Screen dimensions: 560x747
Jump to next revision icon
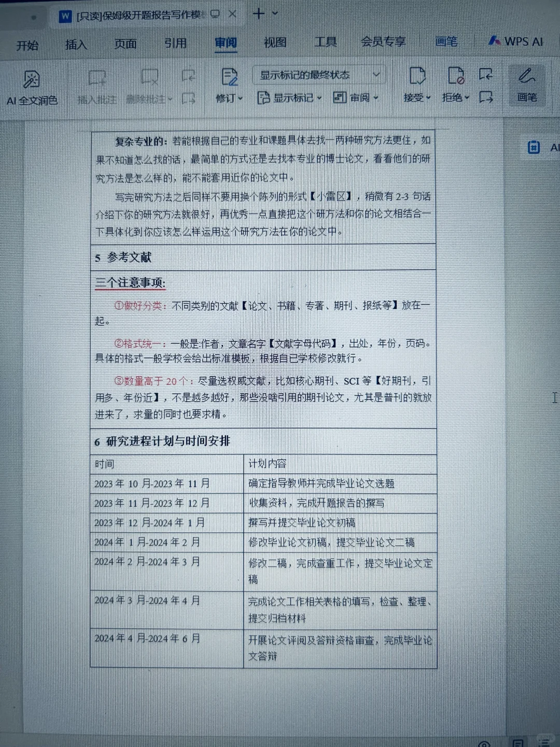tap(486, 96)
